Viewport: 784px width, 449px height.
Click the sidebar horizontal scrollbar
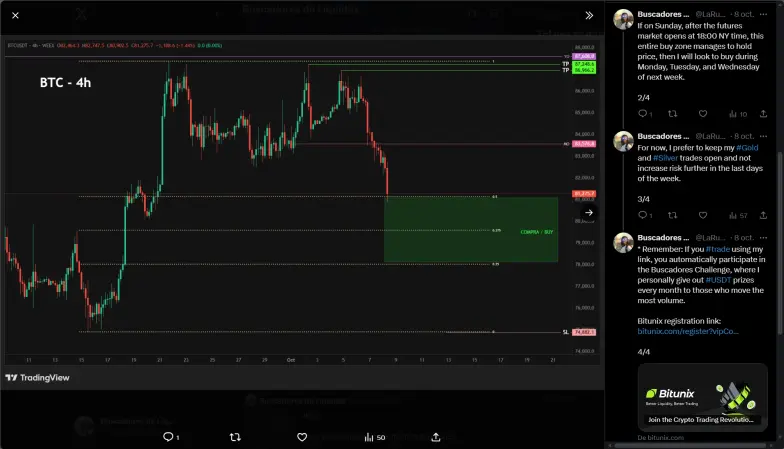690,446
